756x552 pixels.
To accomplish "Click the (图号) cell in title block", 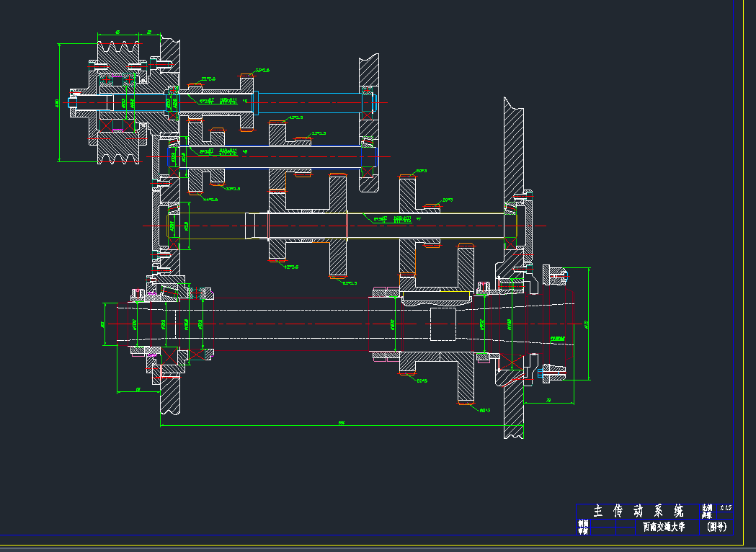I will pos(719,527).
